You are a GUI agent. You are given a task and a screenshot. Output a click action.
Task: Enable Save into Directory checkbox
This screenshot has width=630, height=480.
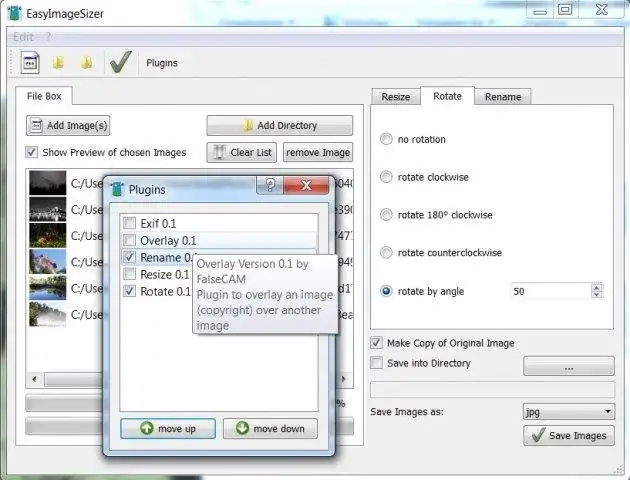[x=376, y=363]
